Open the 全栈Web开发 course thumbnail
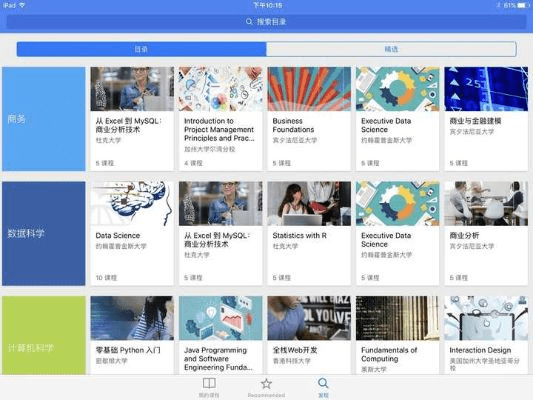533x400 pixels. (309, 318)
